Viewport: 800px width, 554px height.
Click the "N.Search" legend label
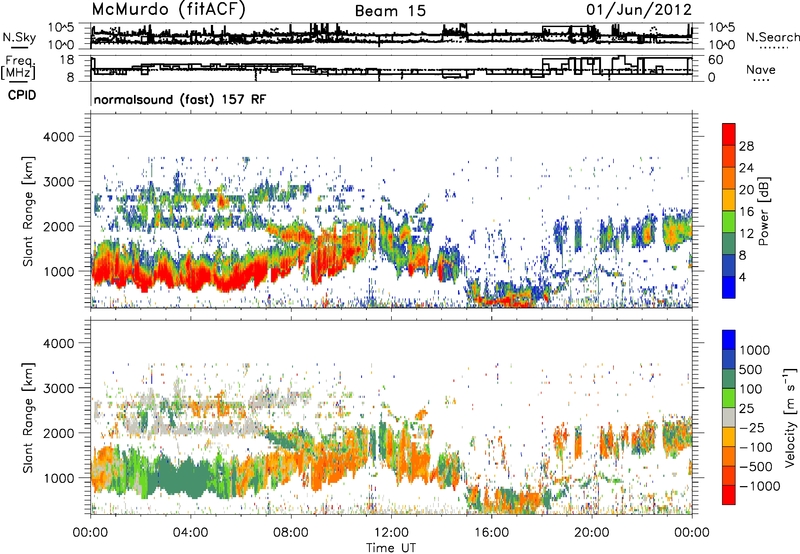click(772, 37)
